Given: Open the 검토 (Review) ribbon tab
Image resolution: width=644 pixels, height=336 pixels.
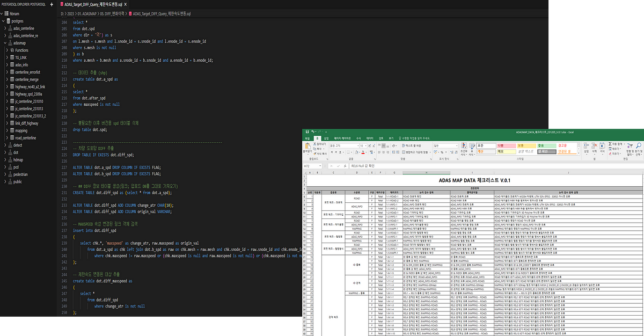Looking at the screenshot, I should pyautogui.click(x=381, y=138).
